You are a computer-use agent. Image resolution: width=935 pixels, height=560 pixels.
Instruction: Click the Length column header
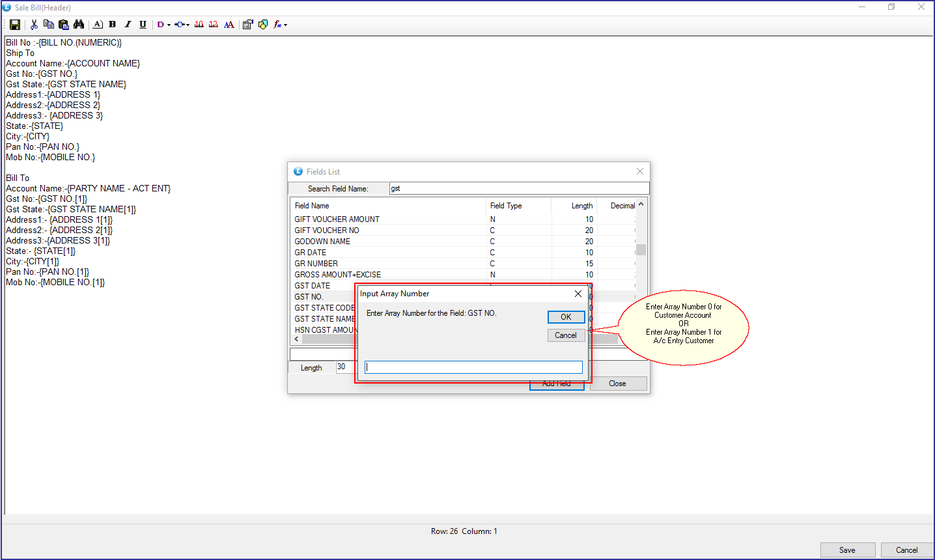(574, 206)
